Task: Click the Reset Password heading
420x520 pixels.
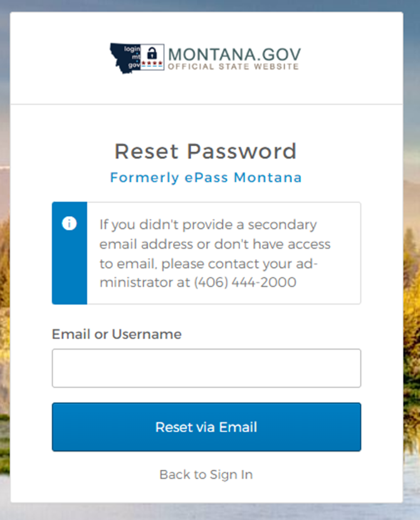Action: [206, 151]
